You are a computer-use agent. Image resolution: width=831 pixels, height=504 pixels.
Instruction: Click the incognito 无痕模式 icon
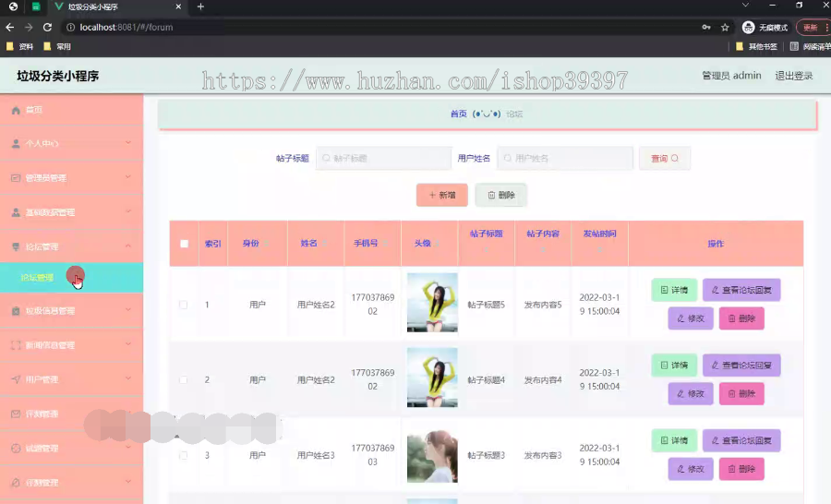coord(748,27)
